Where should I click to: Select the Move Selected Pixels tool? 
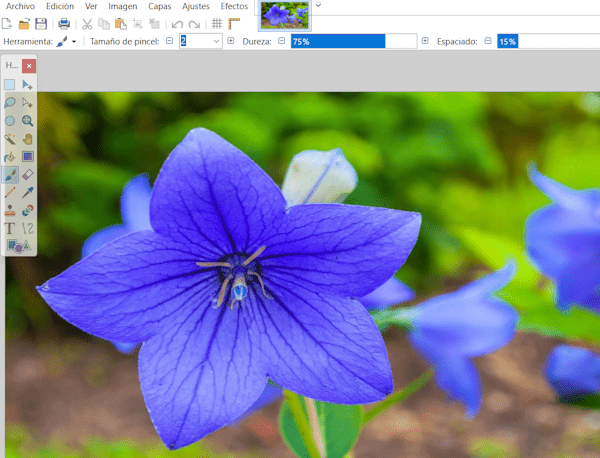(x=27, y=85)
